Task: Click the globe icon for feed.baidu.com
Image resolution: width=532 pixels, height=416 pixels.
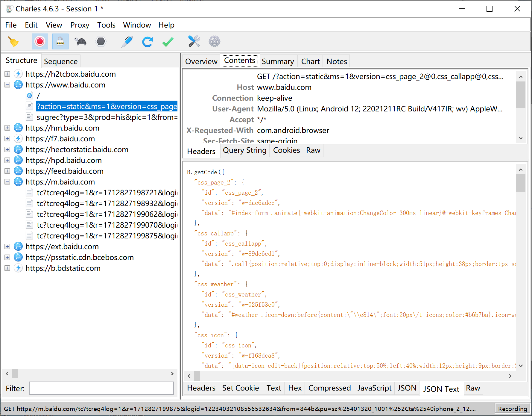Action: pyautogui.click(x=18, y=171)
